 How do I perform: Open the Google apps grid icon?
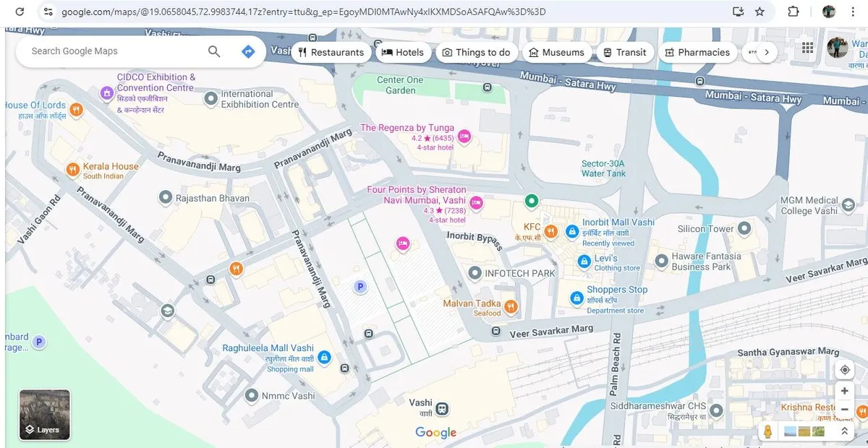point(807,46)
